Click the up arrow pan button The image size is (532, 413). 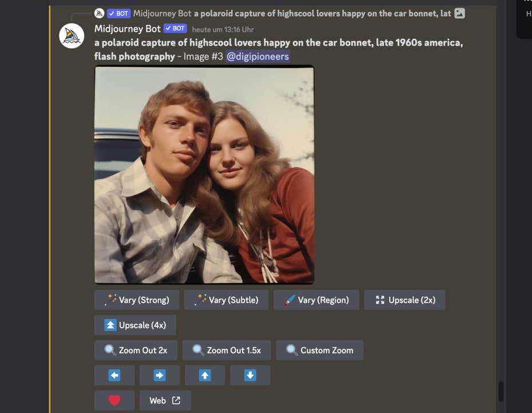[x=205, y=375]
